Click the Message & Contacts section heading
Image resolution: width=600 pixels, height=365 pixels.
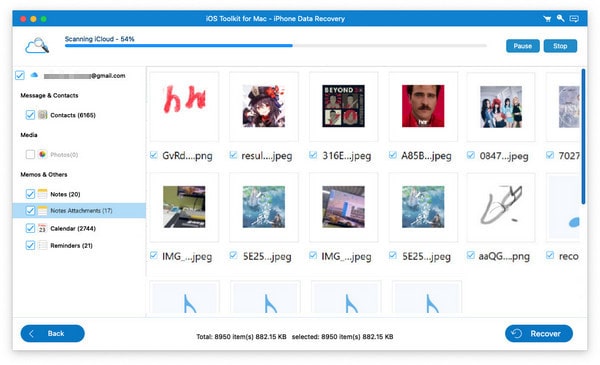(x=49, y=95)
